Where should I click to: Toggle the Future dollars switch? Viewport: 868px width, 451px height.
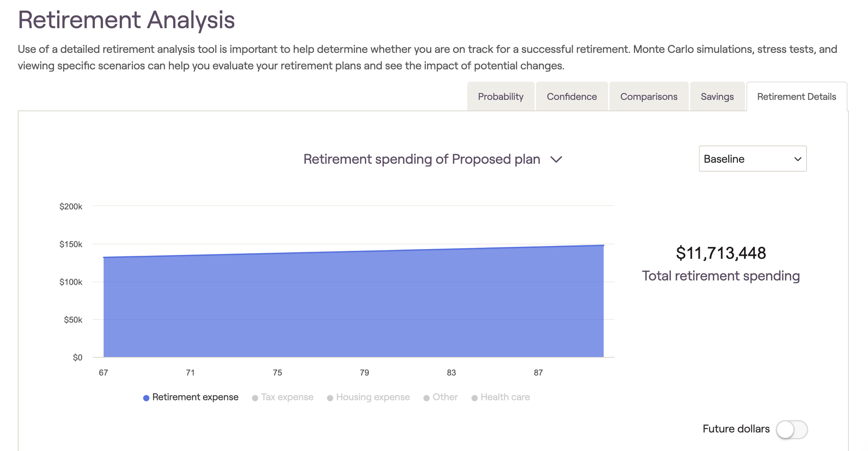pyautogui.click(x=792, y=429)
